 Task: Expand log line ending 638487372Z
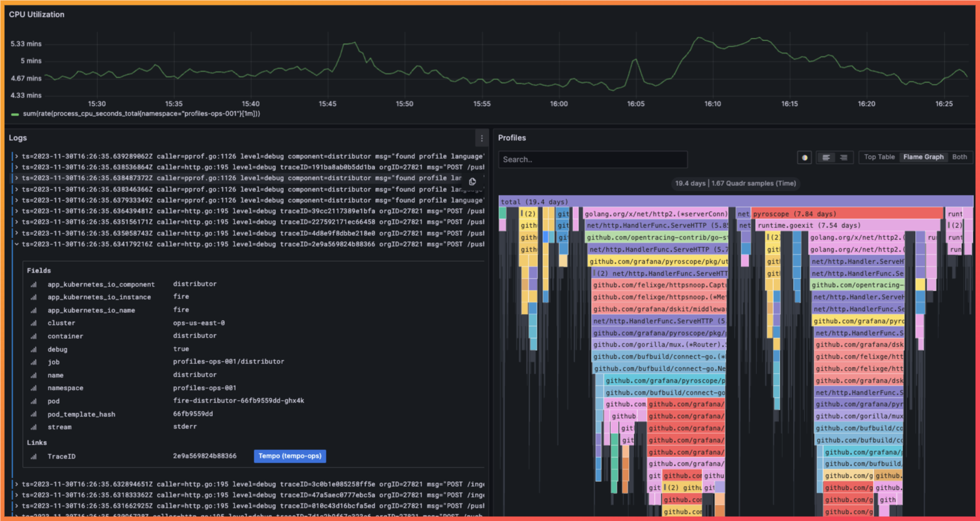coord(17,178)
